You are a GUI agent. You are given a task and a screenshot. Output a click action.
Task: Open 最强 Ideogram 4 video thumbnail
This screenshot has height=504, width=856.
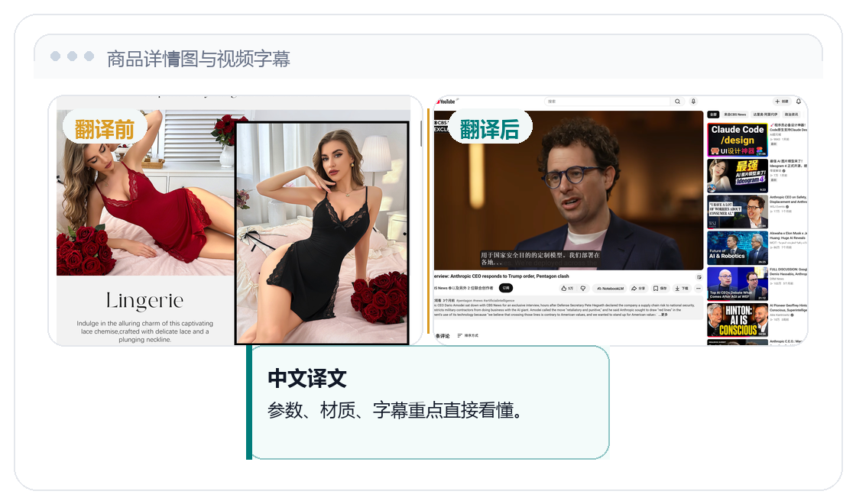(x=738, y=176)
